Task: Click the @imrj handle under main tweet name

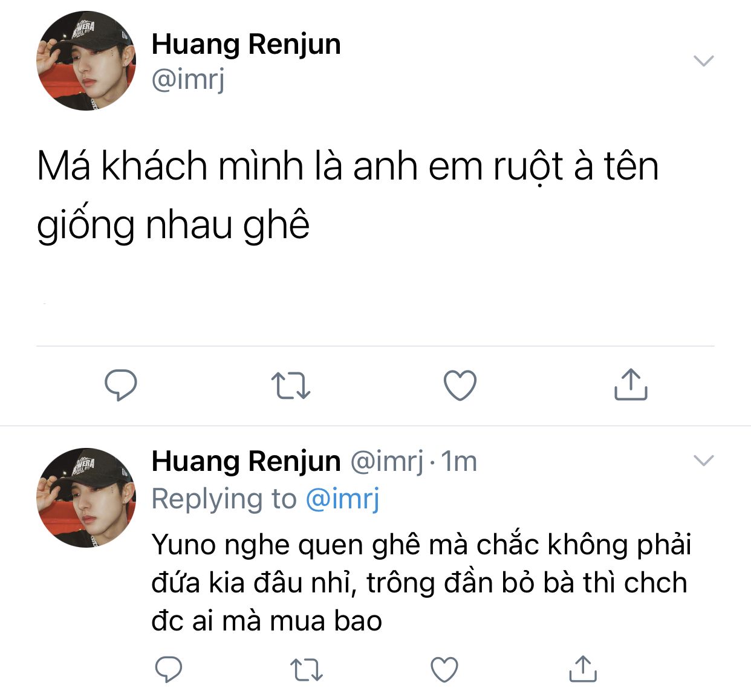Action: [188, 79]
